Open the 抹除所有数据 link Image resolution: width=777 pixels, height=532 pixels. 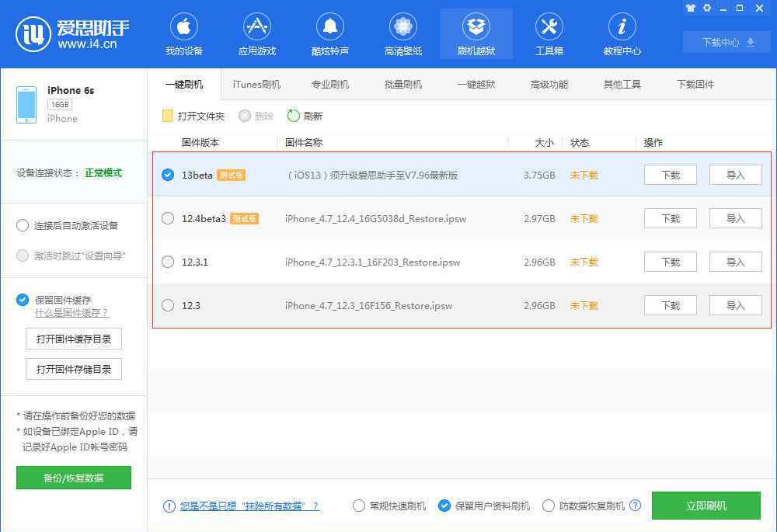(x=249, y=506)
